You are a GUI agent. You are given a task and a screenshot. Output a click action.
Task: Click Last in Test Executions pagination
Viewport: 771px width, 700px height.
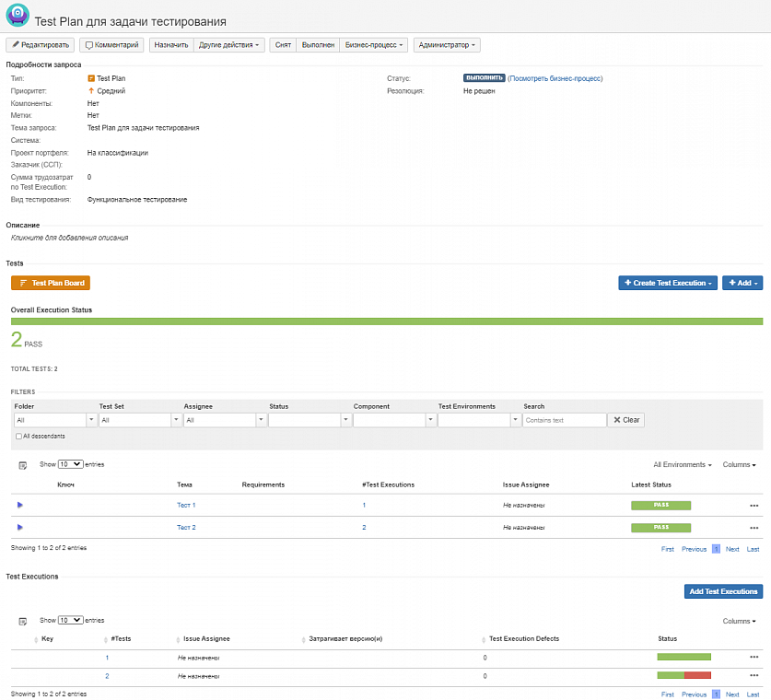[753, 694]
